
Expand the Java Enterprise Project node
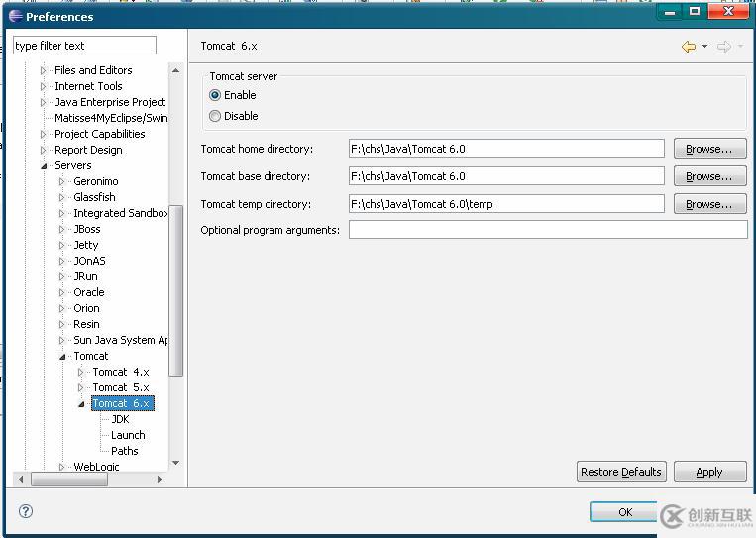(43, 103)
